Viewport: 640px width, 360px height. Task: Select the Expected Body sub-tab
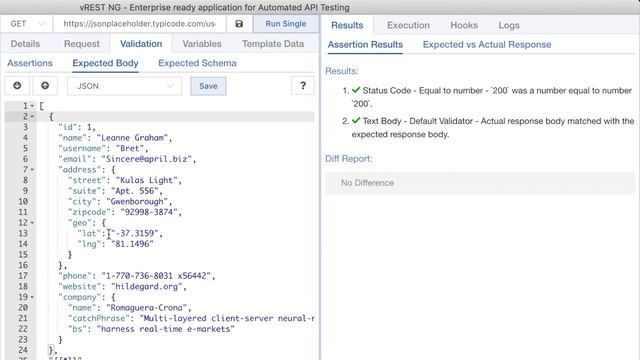pyautogui.click(x=105, y=63)
